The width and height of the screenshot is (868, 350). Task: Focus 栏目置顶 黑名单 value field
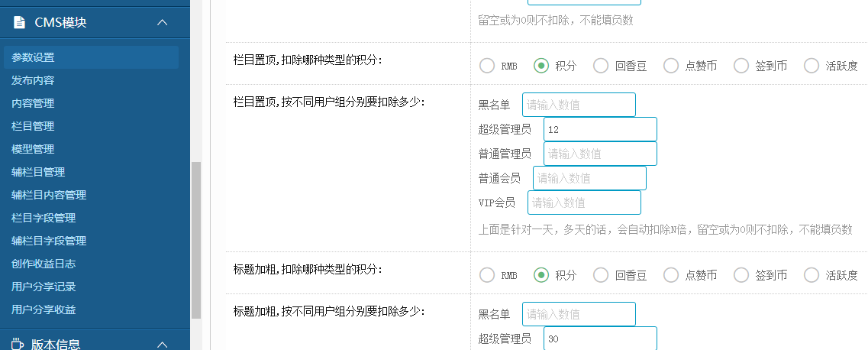tap(579, 105)
